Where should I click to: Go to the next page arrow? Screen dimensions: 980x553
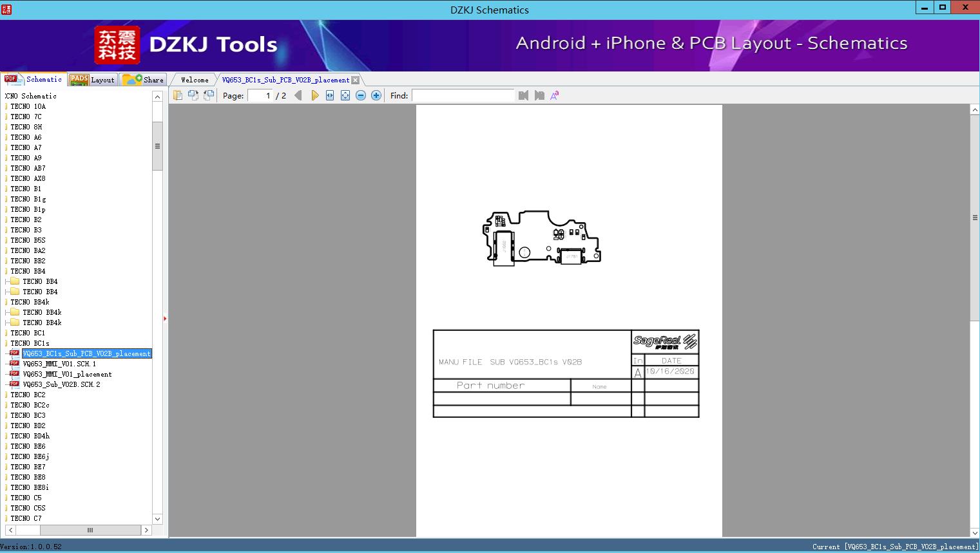314,95
